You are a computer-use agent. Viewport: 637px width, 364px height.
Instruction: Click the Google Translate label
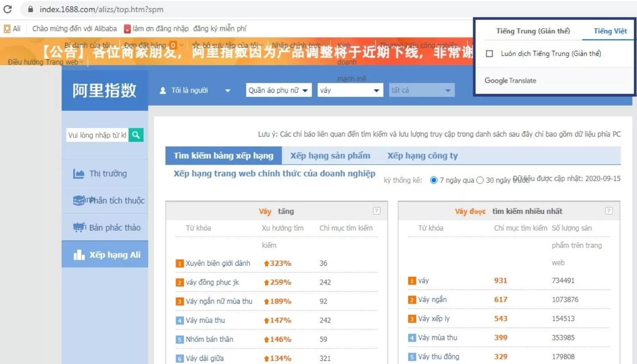coord(511,81)
